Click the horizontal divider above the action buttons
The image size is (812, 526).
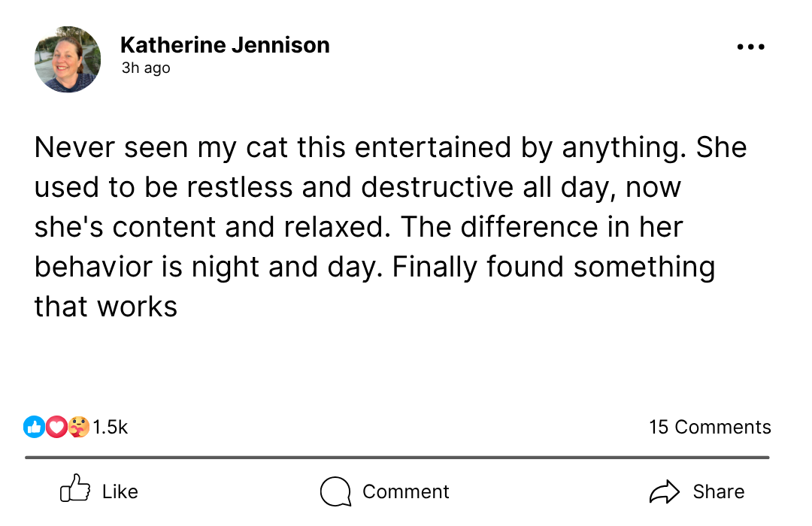[x=397, y=457]
